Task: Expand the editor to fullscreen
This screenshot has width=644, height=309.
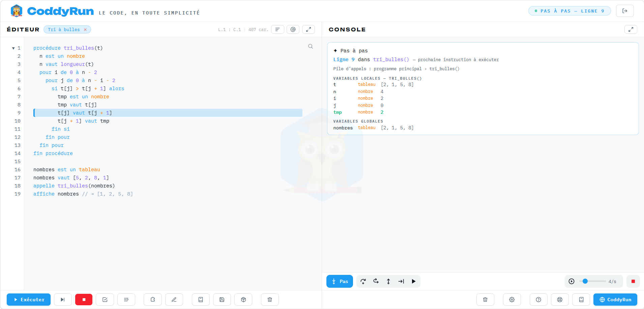Action: click(x=309, y=30)
